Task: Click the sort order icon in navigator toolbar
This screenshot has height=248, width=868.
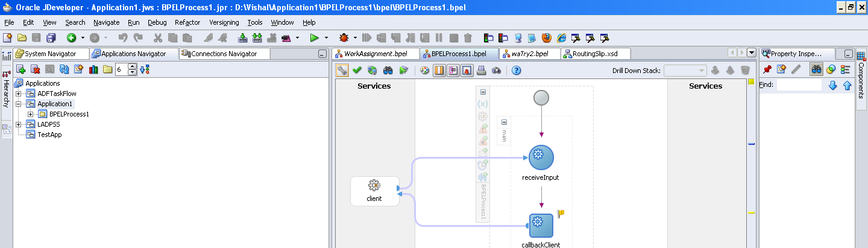Action: (144, 69)
